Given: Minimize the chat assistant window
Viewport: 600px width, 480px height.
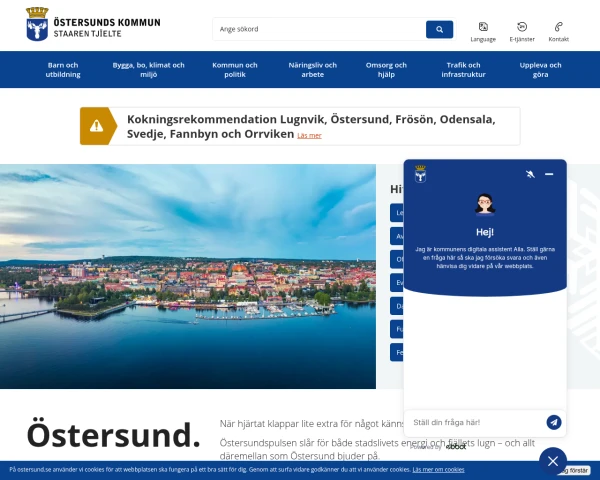Looking at the screenshot, I should click(x=549, y=174).
